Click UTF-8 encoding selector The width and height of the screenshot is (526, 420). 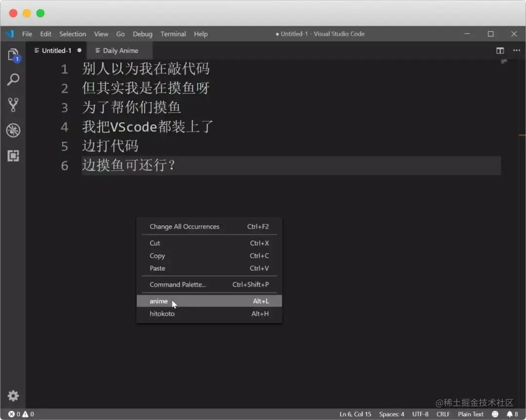(420, 414)
